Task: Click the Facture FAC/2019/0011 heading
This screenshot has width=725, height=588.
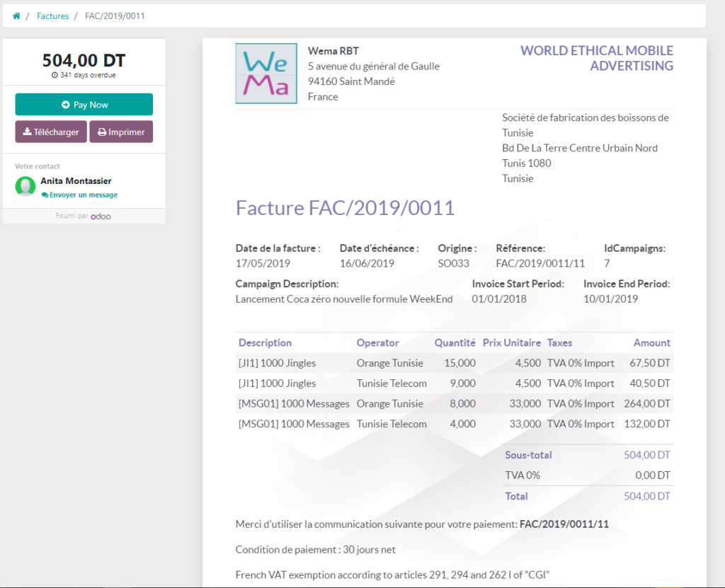Action: [x=345, y=208]
